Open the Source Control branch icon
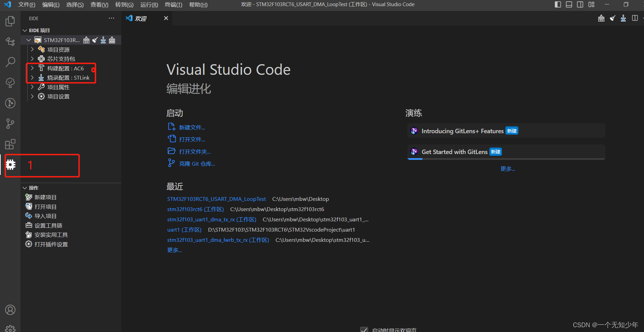The width and height of the screenshot is (644, 332). 10,123
